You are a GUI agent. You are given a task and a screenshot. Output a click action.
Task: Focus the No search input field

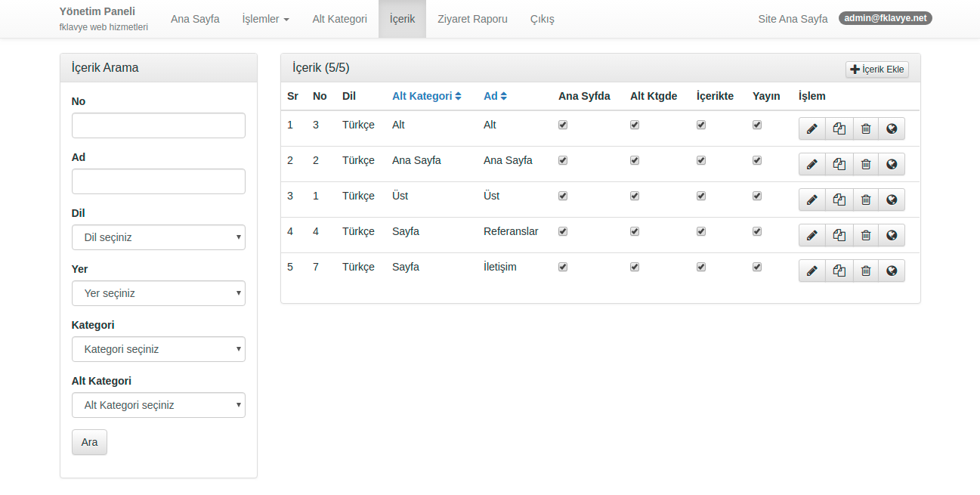(159, 125)
